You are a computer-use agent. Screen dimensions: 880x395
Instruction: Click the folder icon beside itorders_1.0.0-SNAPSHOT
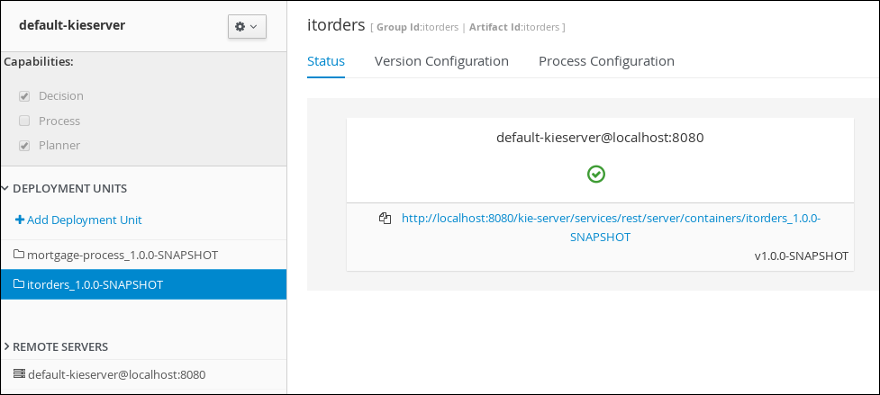tap(19, 284)
